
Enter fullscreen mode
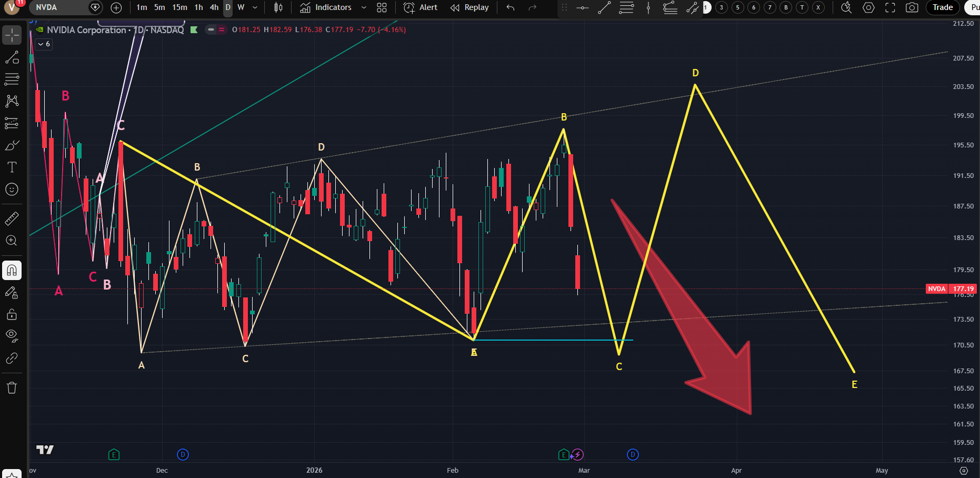click(x=890, y=7)
